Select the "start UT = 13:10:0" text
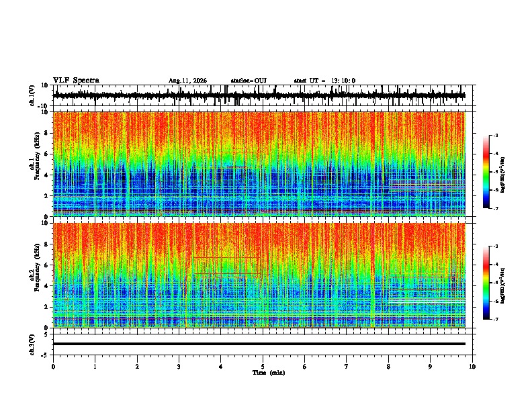The width and height of the screenshot is (532, 411). tap(324, 81)
